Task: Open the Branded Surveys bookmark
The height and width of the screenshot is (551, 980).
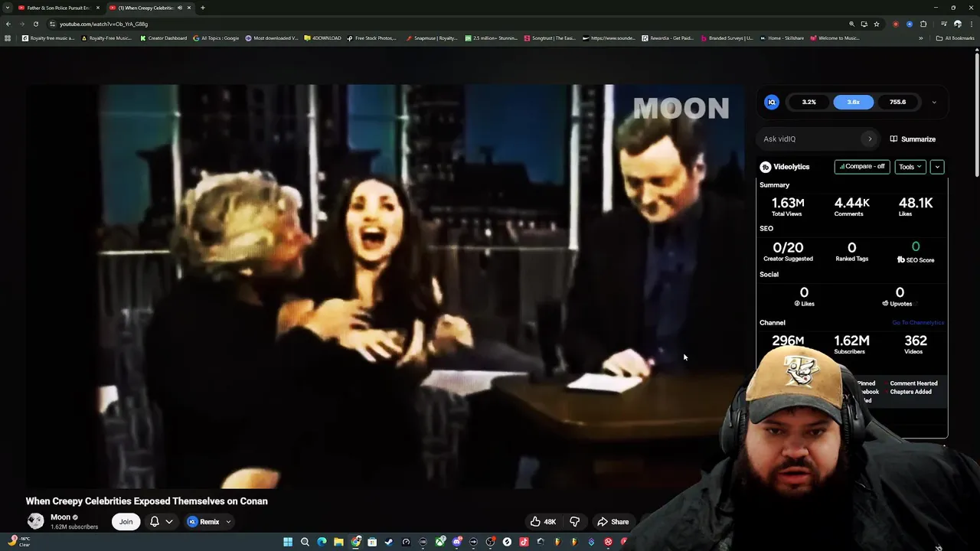Action: click(x=727, y=38)
